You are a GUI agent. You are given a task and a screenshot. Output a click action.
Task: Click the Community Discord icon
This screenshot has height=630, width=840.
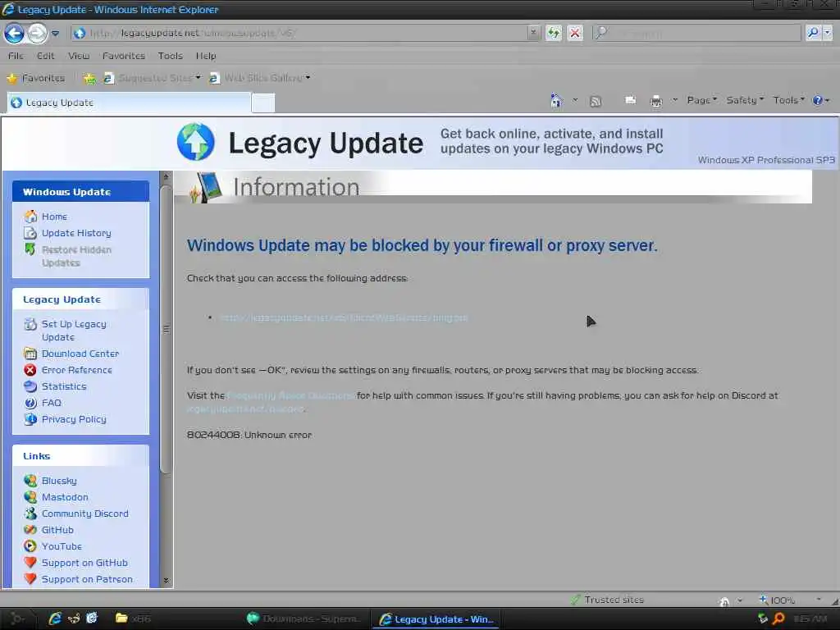[x=30, y=514]
